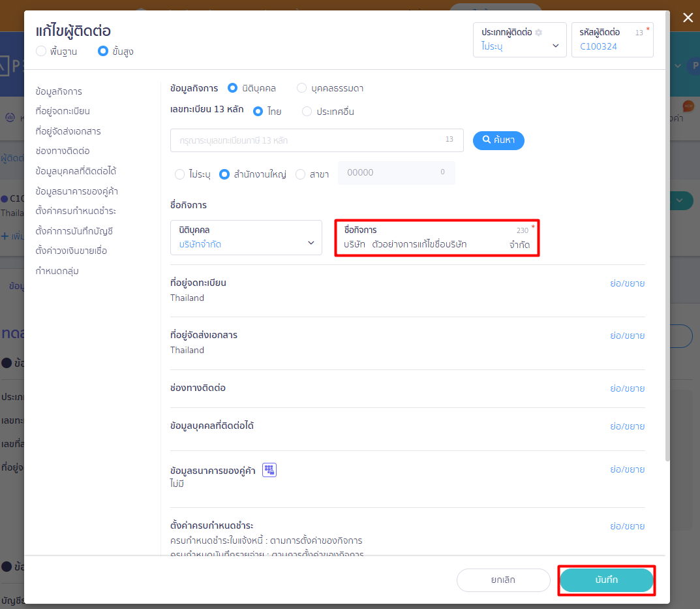The image size is (700, 609).
Task: Click the bank grid icon next to ข้อมูลธนาคารของคู่ค้า
Action: (x=269, y=469)
